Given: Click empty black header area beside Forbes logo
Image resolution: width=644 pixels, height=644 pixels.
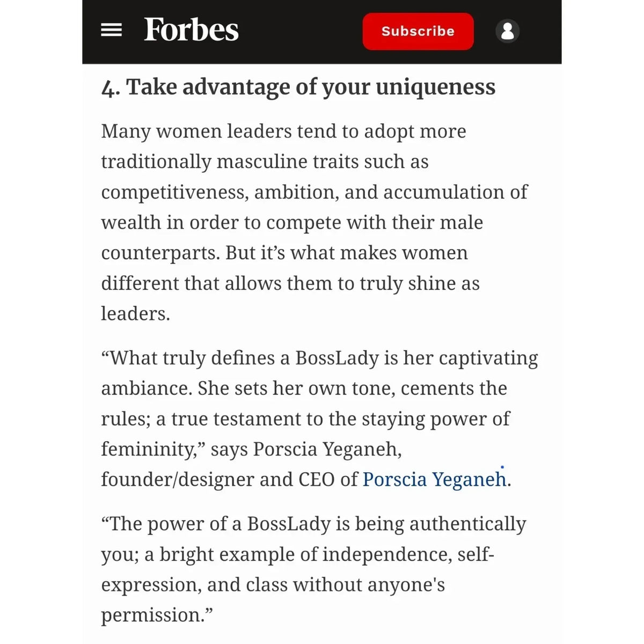Looking at the screenshot, I should (x=301, y=31).
